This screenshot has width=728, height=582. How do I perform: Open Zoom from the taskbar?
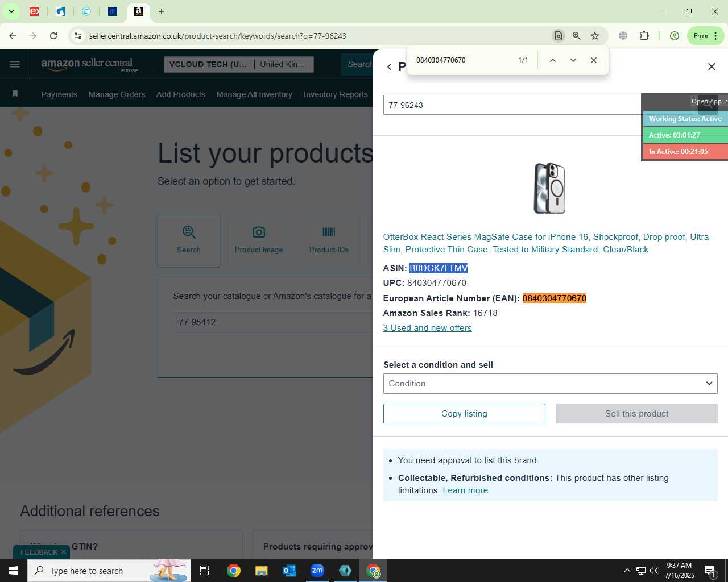[x=317, y=571]
